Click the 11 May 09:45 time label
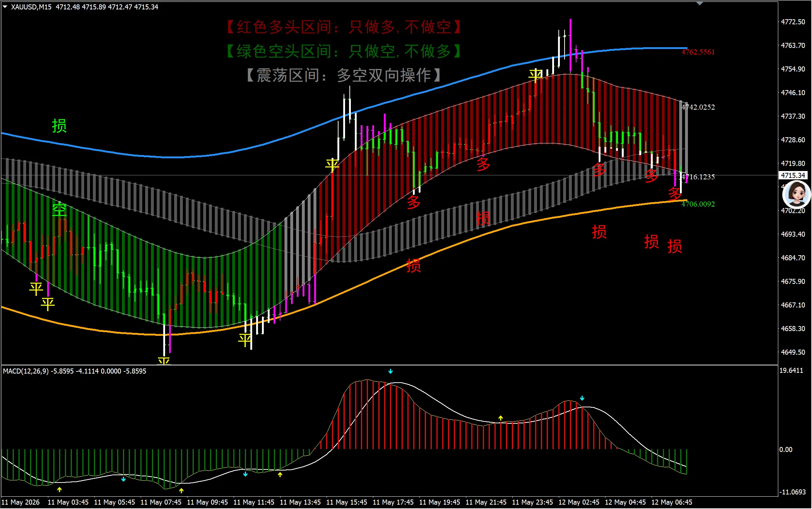 pos(208,502)
